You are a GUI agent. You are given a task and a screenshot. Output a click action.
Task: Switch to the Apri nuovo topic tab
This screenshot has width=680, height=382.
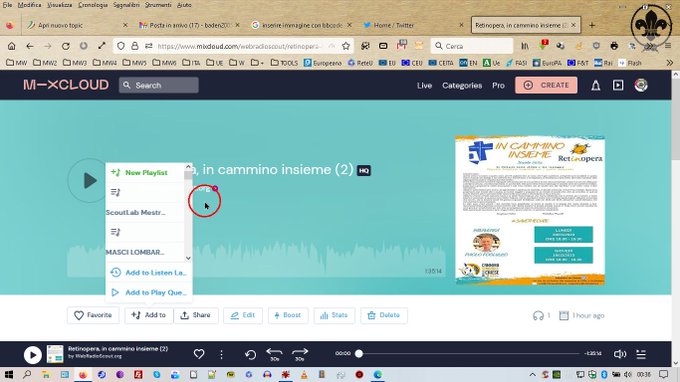pos(77,25)
